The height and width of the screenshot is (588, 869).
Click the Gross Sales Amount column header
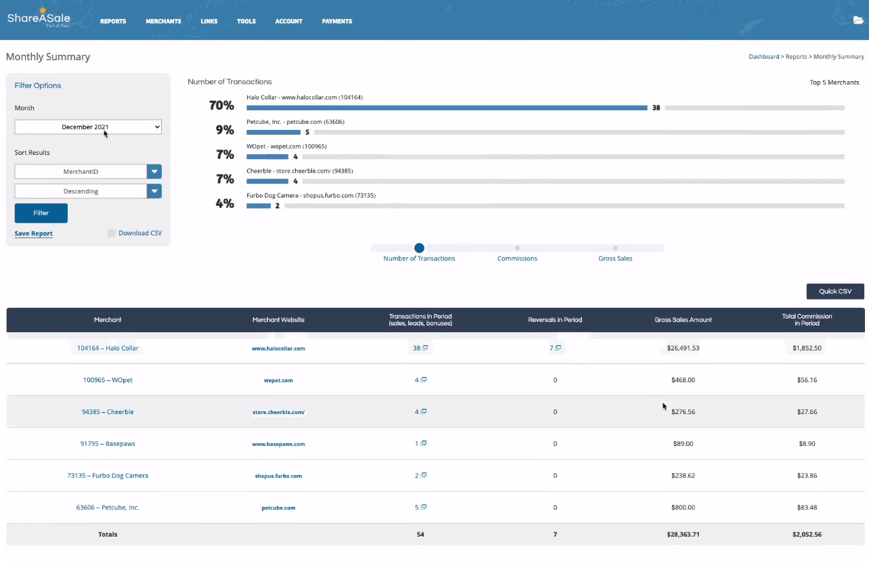(x=683, y=319)
